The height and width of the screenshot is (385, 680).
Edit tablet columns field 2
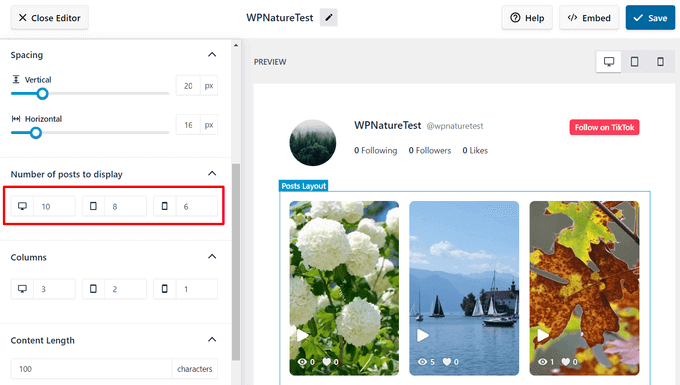125,289
